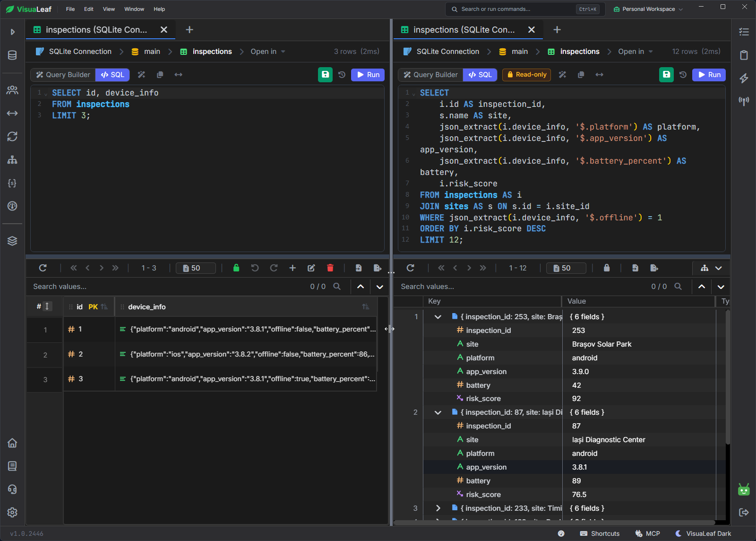
Task: Click the pane divider handle between panes
Action: 391,272
